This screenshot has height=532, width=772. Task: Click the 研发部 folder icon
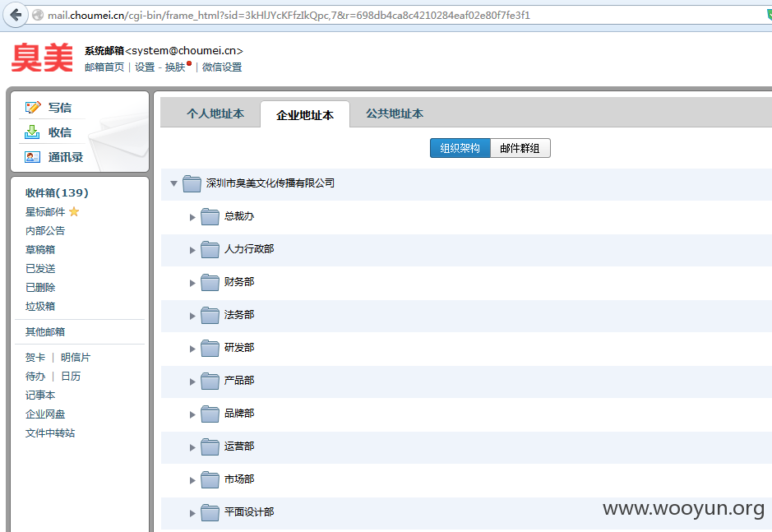[210, 349]
